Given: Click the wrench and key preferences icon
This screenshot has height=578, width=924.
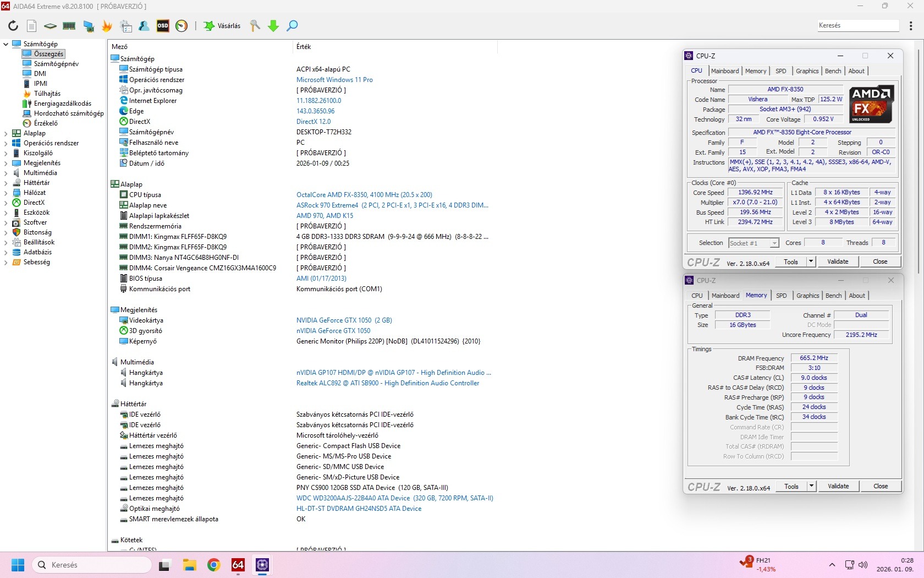Looking at the screenshot, I should click(x=255, y=26).
